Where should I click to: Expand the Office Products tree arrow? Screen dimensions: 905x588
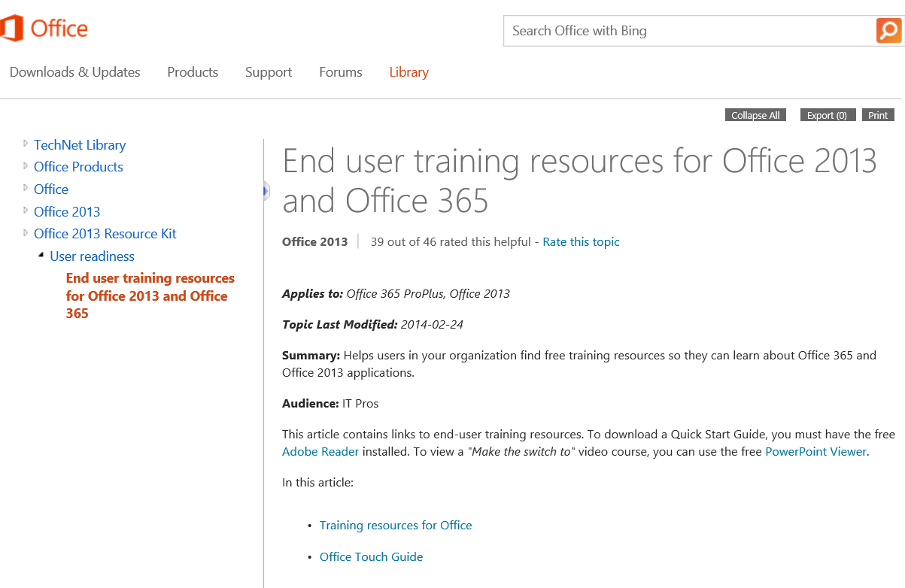pyautogui.click(x=26, y=165)
